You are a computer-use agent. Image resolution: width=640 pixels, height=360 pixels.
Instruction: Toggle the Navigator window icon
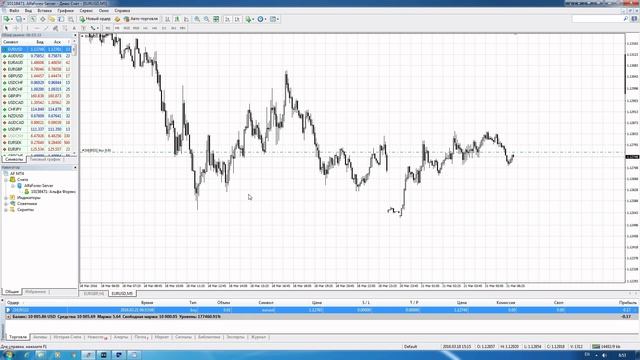(x=52, y=19)
